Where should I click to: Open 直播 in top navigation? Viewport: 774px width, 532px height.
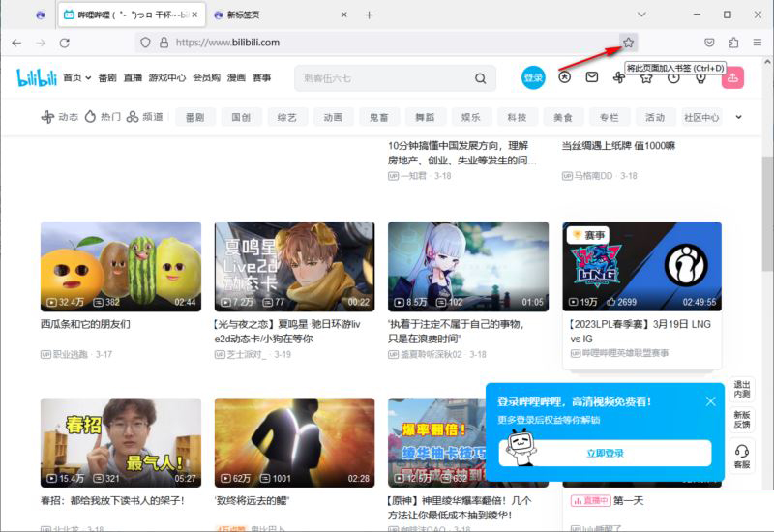click(133, 77)
